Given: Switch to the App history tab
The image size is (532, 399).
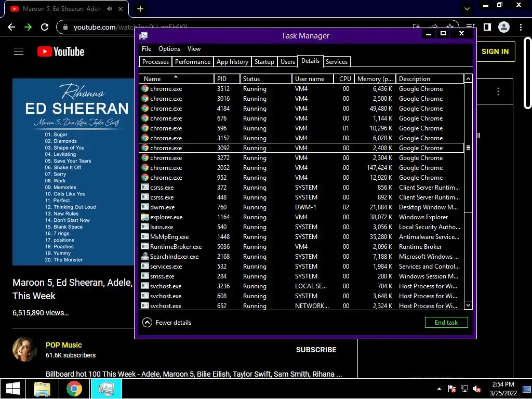Looking at the screenshot, I should [232, 61].
